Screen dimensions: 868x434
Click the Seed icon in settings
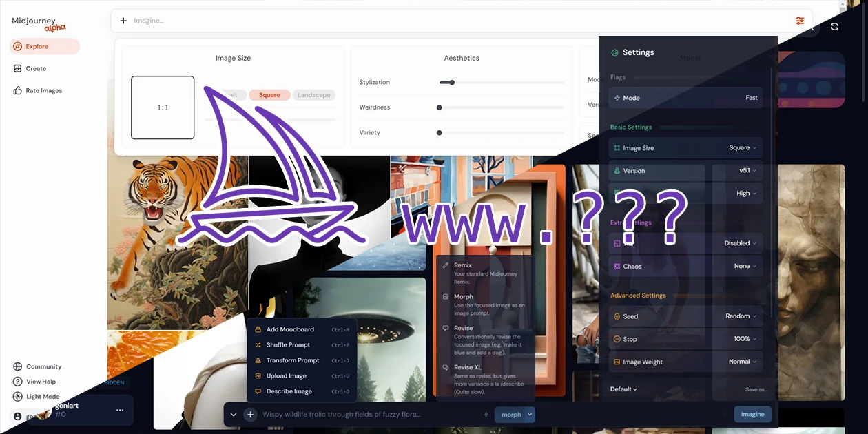tap(617, 316)
